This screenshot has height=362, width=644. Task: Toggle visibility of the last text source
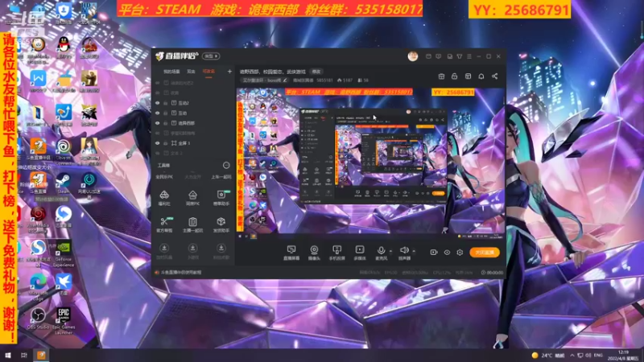(x=157, y=153)
